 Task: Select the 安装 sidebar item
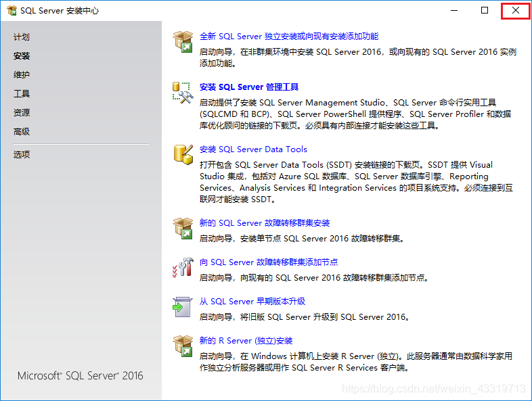[x=22, y=56]
